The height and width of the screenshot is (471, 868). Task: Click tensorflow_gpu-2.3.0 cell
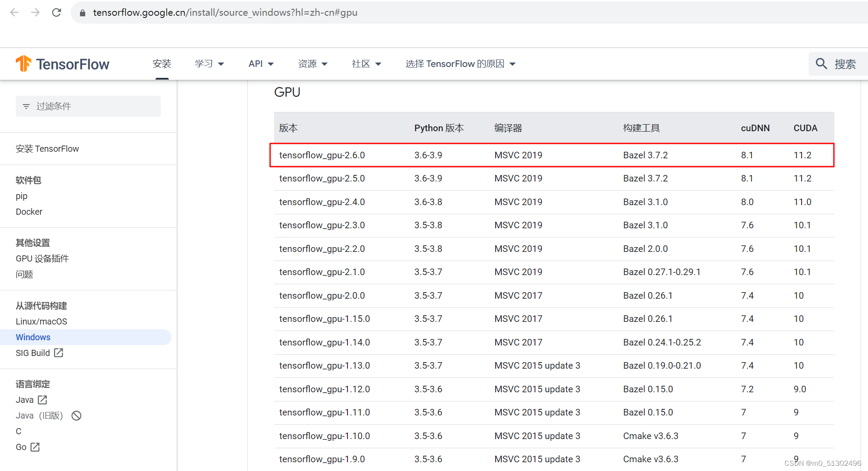point(322,225)
